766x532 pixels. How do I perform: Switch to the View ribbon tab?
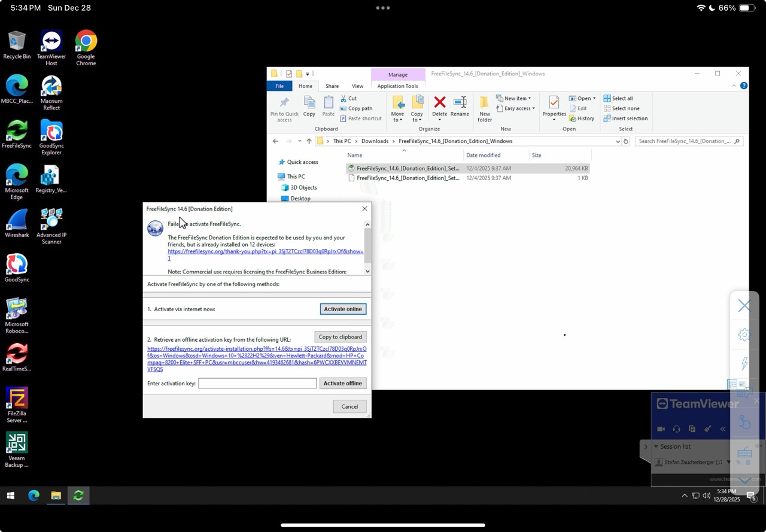click(357, 86)
